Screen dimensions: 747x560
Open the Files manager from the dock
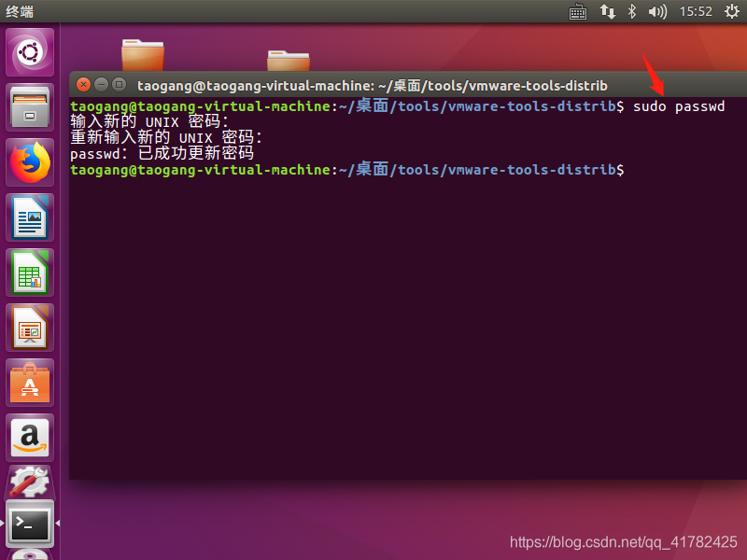pyautogui.click(x=30, y=107)
